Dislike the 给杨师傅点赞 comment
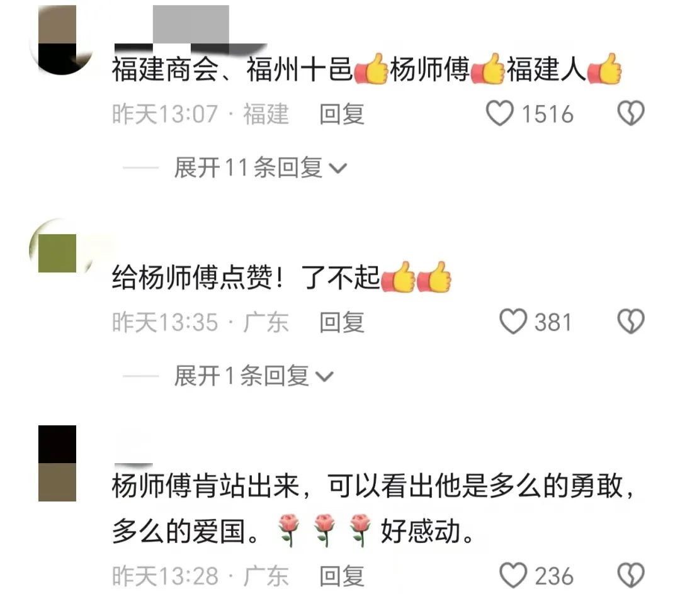This screenshot has height=616, width=680. 631,322
